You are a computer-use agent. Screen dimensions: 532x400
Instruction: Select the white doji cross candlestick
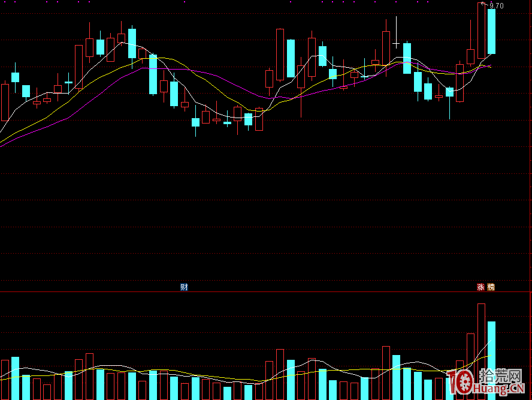396,43
